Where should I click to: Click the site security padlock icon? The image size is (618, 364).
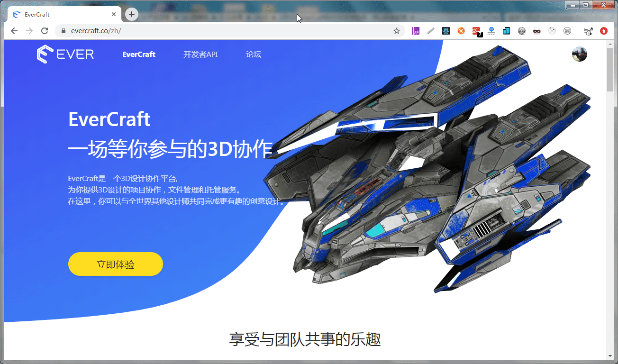click(x=63, y=30)
